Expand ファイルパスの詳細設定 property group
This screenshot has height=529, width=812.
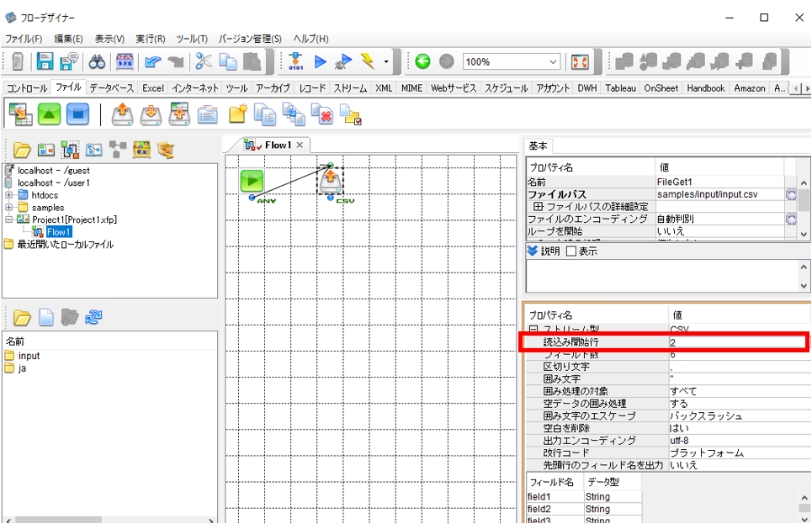538,207
